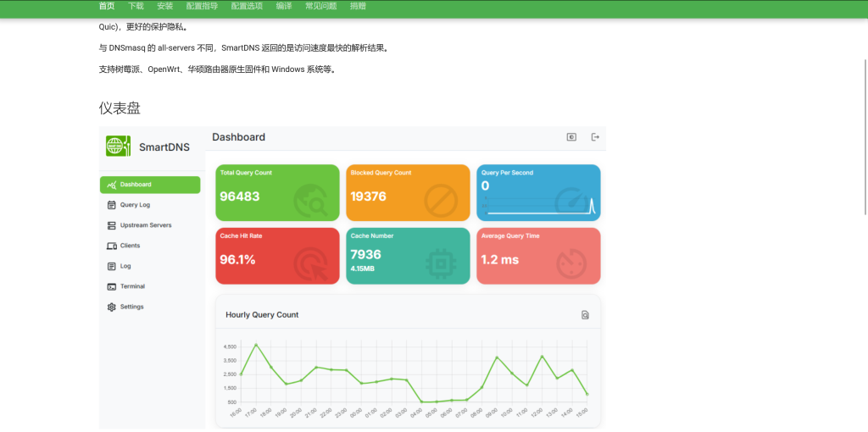Viewport: 868px width, 432px height.
Task: Click the Hourly Query Count export icon
Action: click(585, 315)
